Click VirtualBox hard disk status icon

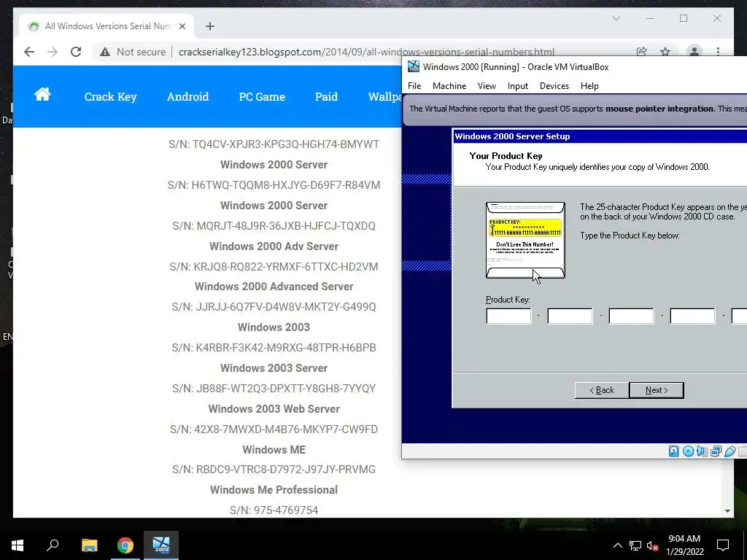point(673,451)
